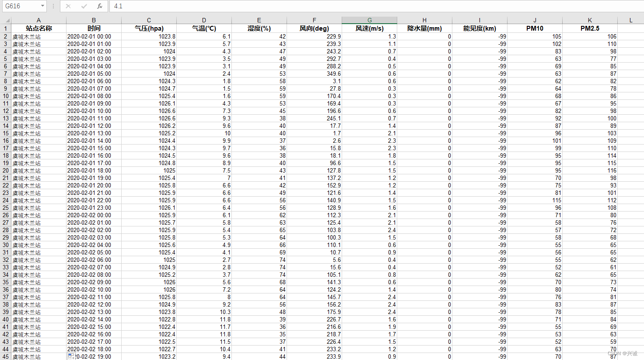Click wind direction cell 245.1
This screenshot has height=360, width=644.
point(314,118)
